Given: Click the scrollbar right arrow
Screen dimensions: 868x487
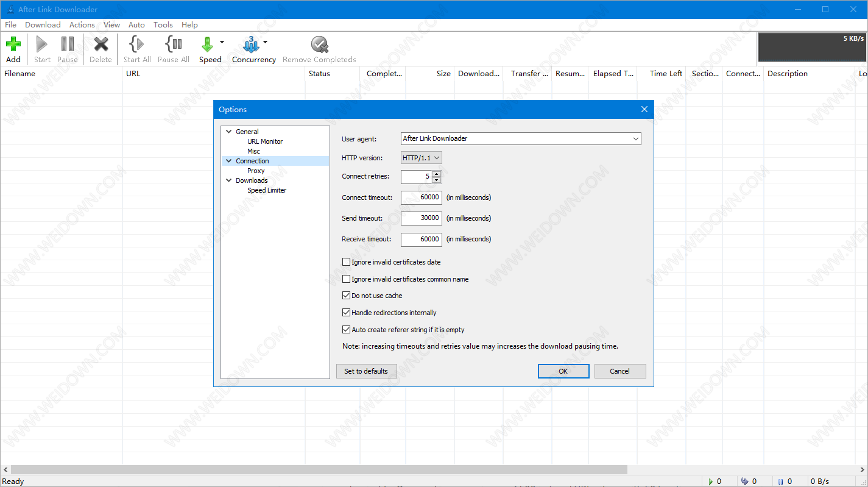Looking at the screenshot, I should (863, 470).
